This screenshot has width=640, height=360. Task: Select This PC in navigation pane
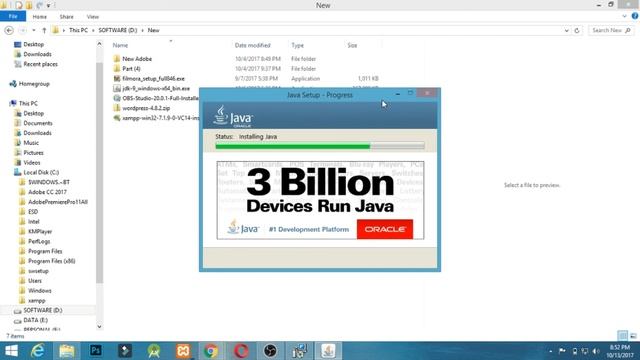click(x=28, y=103)
